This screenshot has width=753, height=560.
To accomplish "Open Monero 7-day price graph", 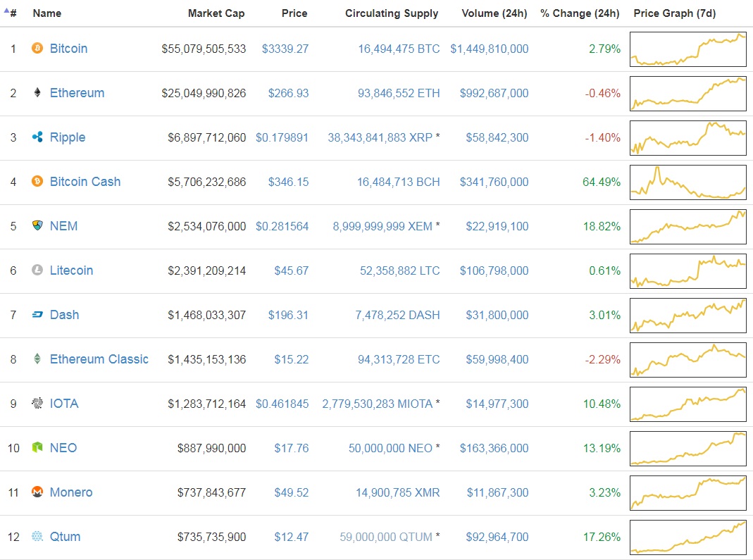I will 687,493.
